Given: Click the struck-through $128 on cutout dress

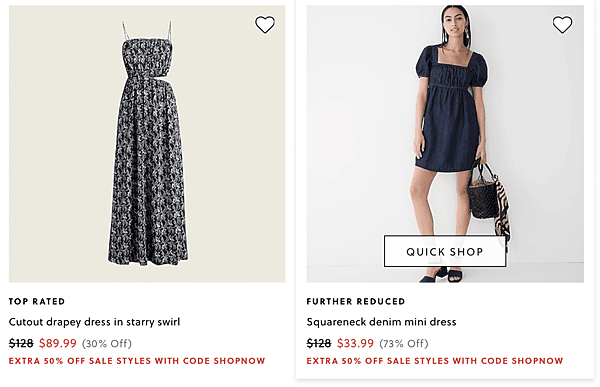Looking at the screenshot, I should 21,343.
